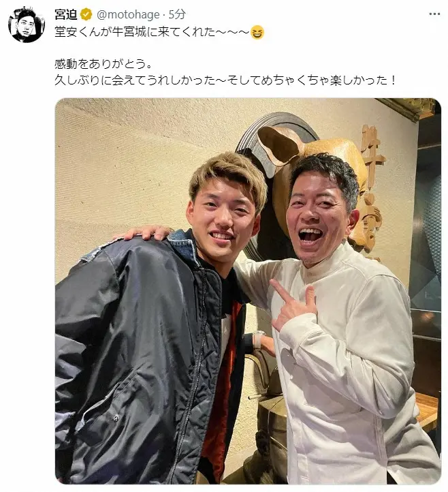The image size is (448, 492).
Task: Open 宮迫's profile avatar picture
Action: coord(27,24)
